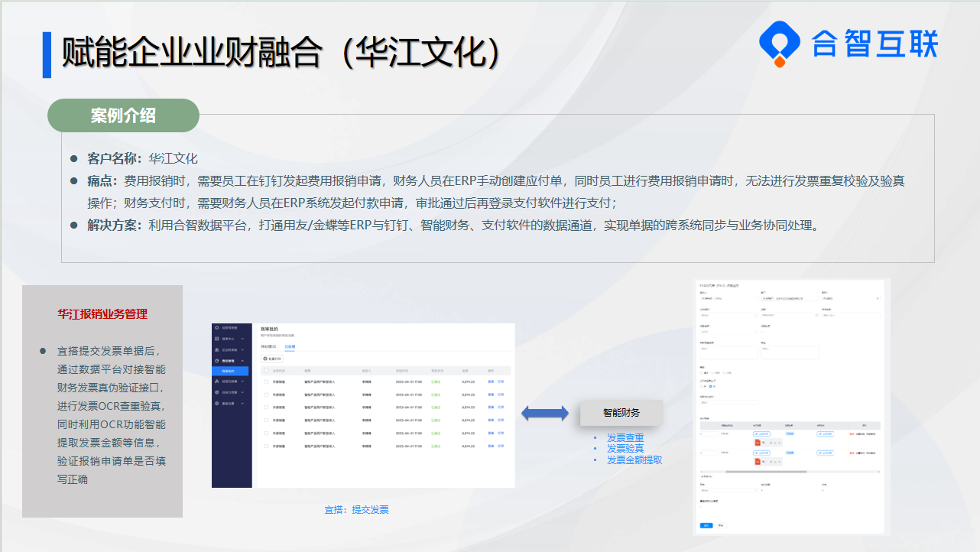The height and width of the screenshot is (552, 980).
Task: Click the 报表中心 sidebar icon
Action: coord(216,339)
